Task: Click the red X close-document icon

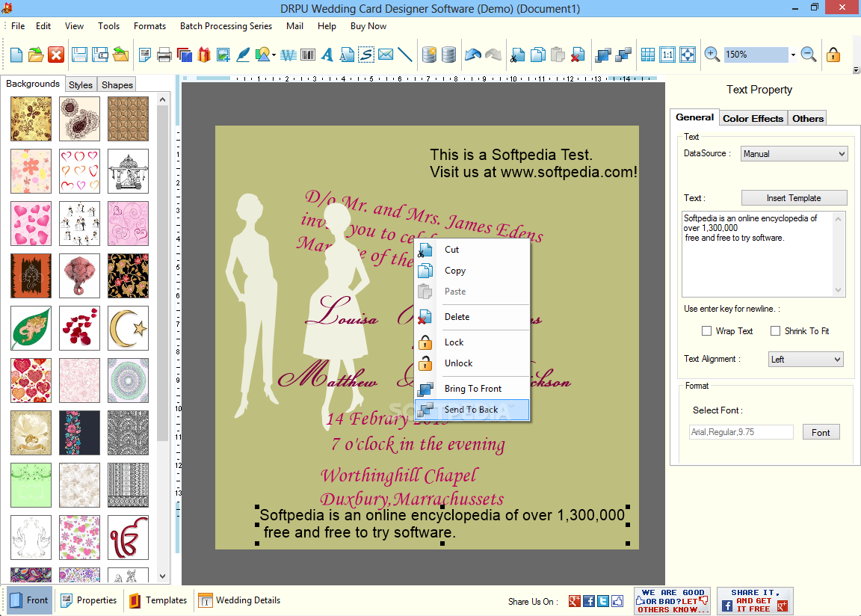Action: [56, 55]
